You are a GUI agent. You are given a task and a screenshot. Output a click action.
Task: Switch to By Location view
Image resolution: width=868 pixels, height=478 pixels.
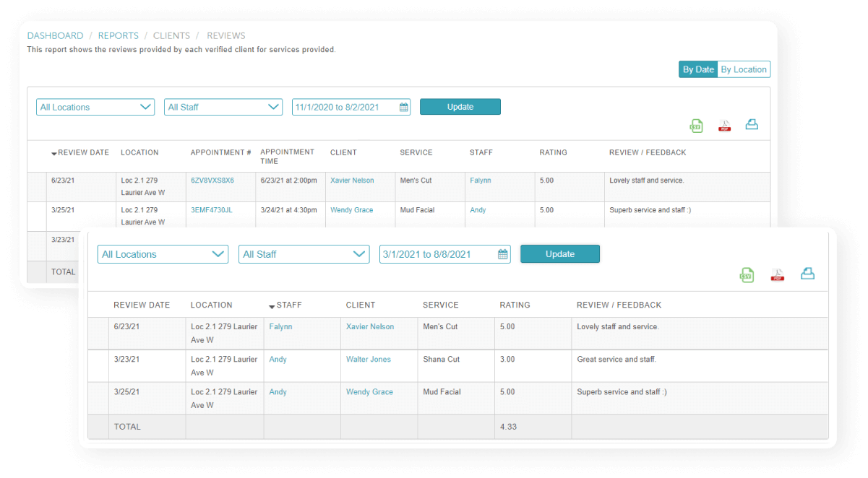744,69
